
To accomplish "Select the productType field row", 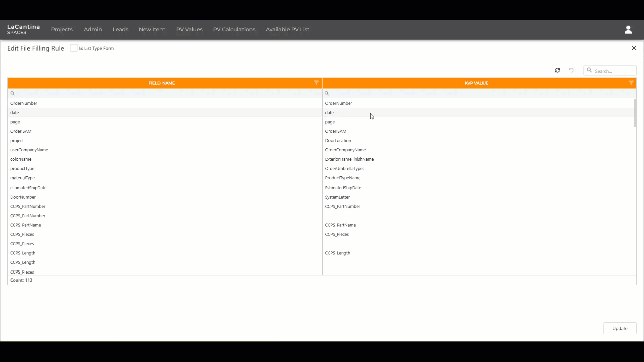I will coord(165,169).
